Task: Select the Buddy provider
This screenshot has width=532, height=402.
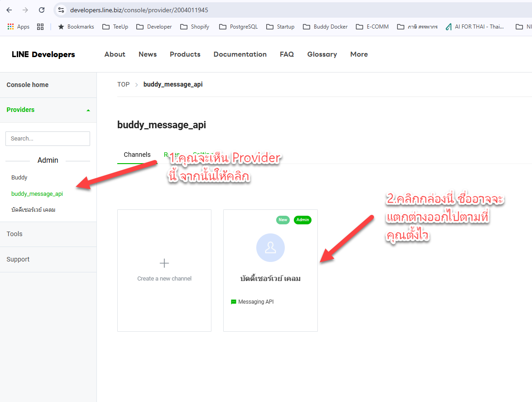Action: pos(19,178)
